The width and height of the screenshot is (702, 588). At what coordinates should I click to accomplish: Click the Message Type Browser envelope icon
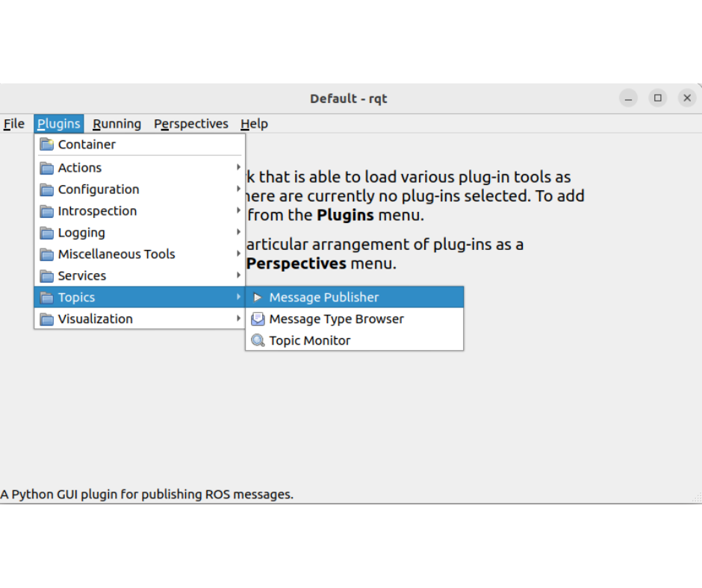click(x=258, y=319)
